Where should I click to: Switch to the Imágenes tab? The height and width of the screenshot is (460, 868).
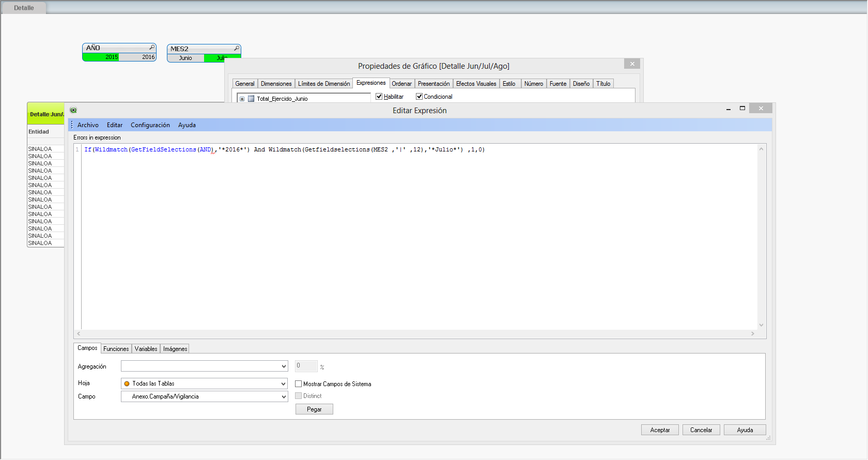point(175,349)
